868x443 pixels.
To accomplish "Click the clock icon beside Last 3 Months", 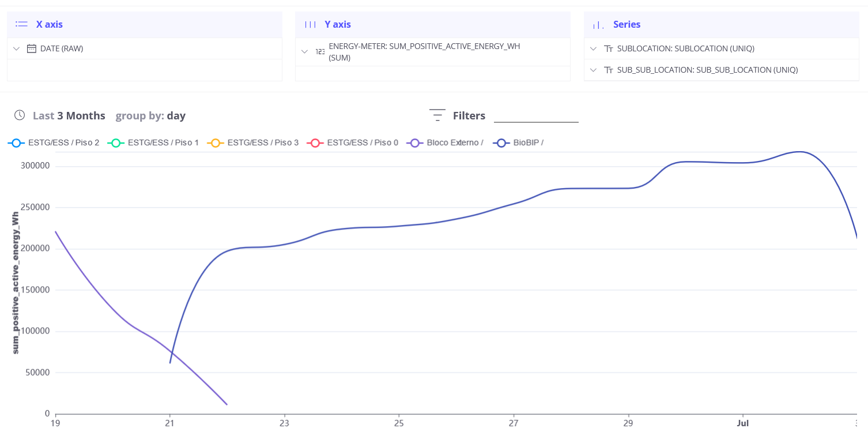I will [x=19, y=115].
